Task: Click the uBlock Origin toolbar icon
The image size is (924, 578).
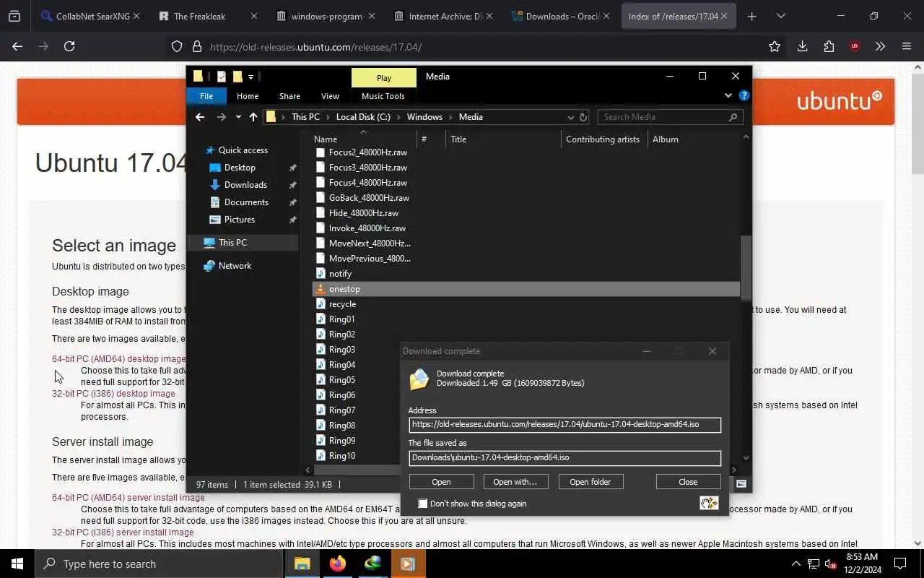Action: point(855,46)
